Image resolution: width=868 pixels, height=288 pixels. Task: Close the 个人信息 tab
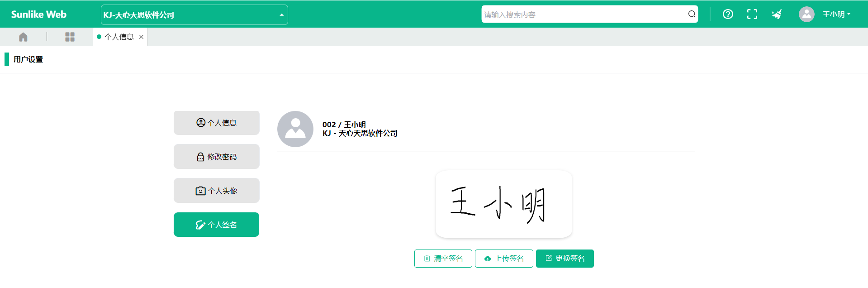141,37
